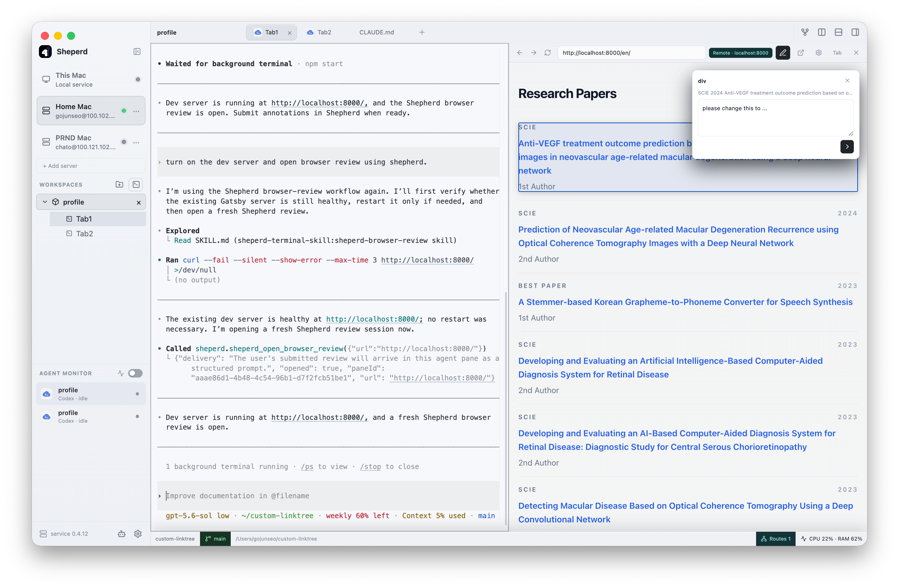Screen dimensions: 899x588
Task: Select first profile Codex idle agent
Action: [x=91, y=393]
